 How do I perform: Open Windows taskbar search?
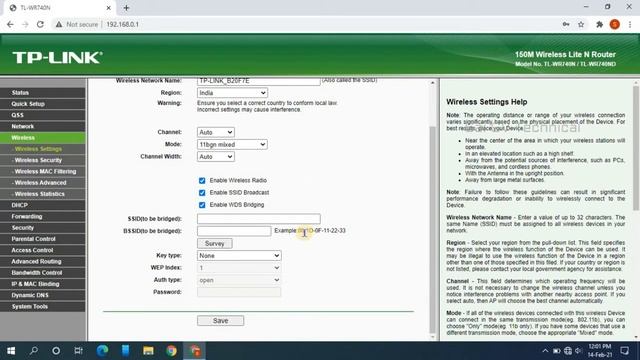coord(34,351)
